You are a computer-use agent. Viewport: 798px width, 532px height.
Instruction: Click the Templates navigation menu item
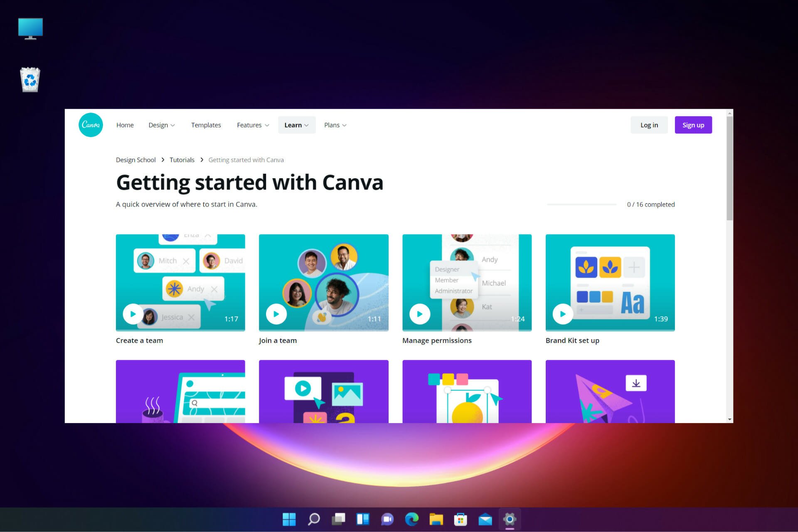206,125
